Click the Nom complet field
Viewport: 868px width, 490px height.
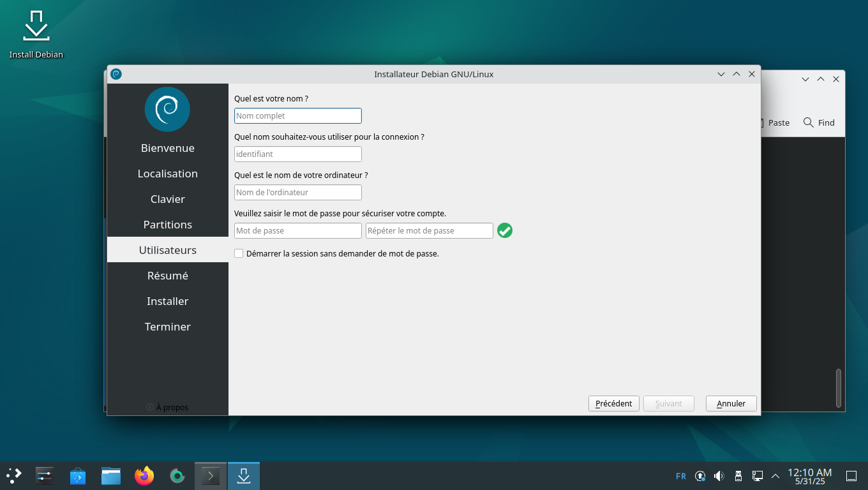pos(298,115)
